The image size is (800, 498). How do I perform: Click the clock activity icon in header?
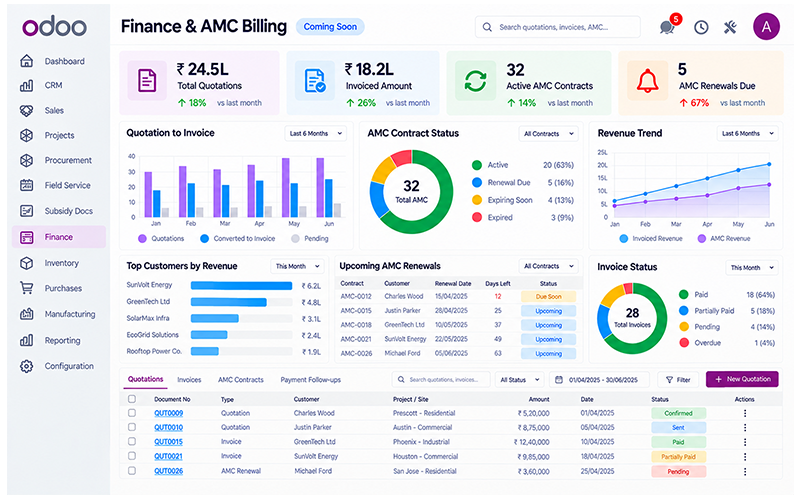pyautogui.click(x=701, y=27)
